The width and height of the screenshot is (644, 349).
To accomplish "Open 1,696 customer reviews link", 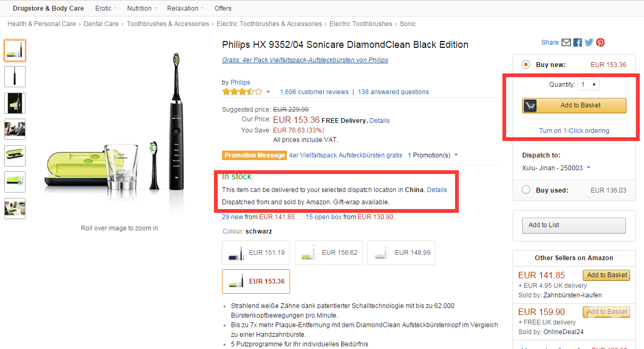I will pyautogui.click(x=314, y=92).
